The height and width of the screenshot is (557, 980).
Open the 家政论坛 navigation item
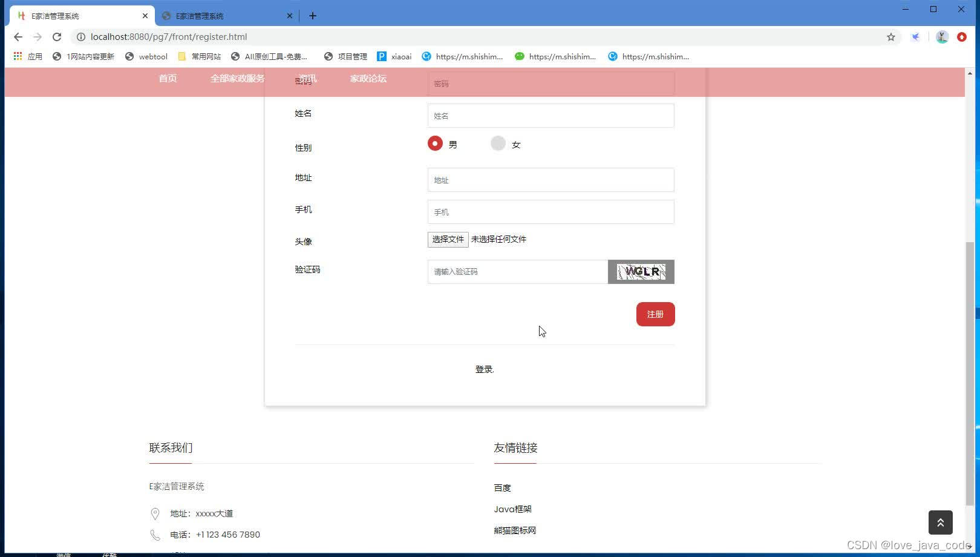point(368,78)
